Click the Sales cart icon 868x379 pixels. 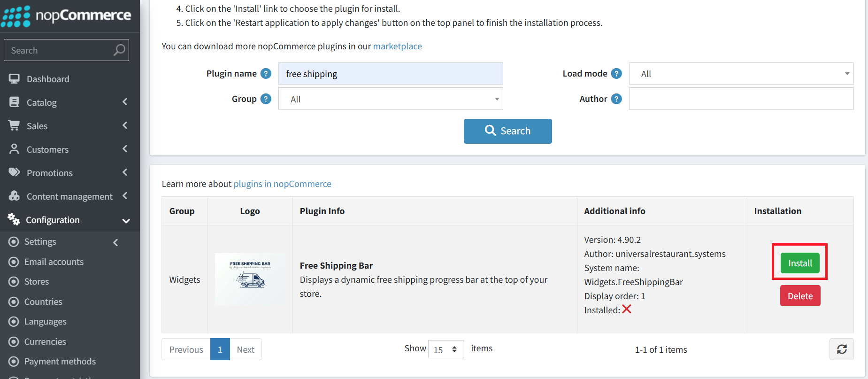pyautogui.click(x=14, y=125)
